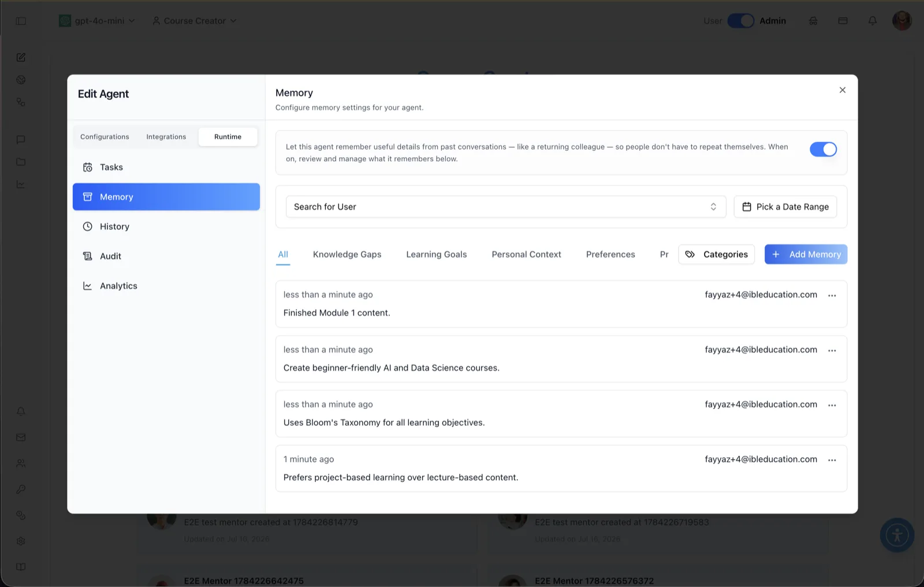Click the Add Memory button
Viewport: 924px width, 587px height.
[x=806, y=254]
